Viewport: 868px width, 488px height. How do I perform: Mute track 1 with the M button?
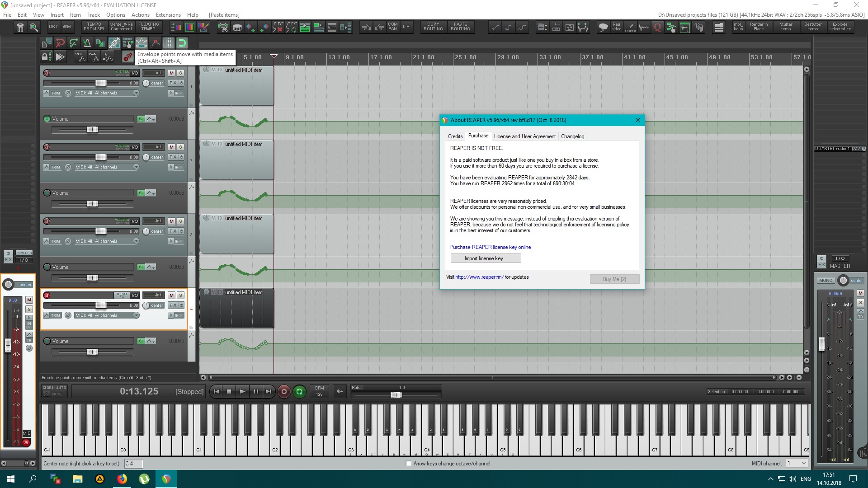(171, 73)
